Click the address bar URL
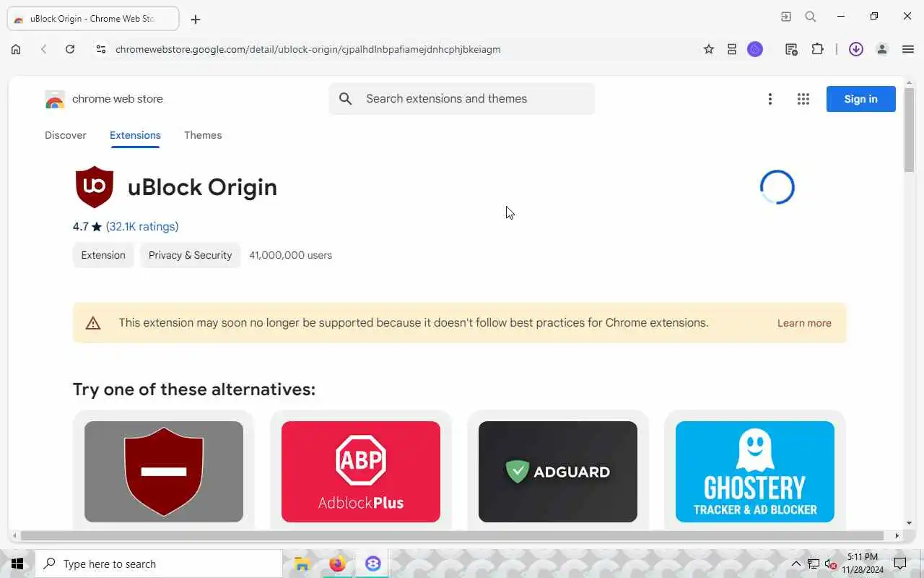 tap(308, 49)
